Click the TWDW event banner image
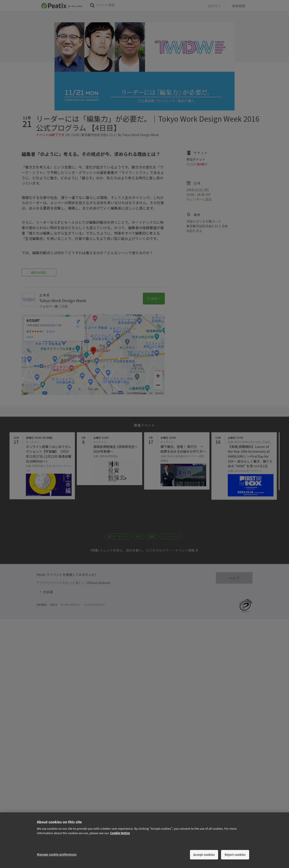 144,66
